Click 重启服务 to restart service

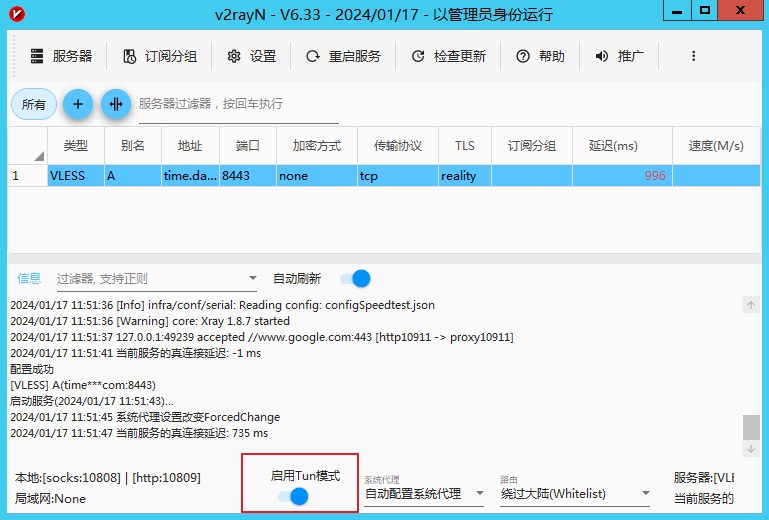pos(343,56)
